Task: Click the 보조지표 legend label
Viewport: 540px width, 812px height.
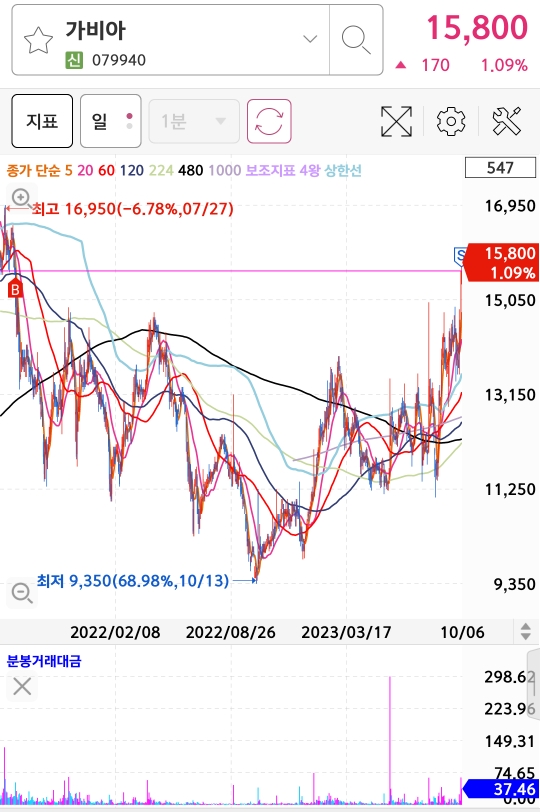Action: (270, 170)
